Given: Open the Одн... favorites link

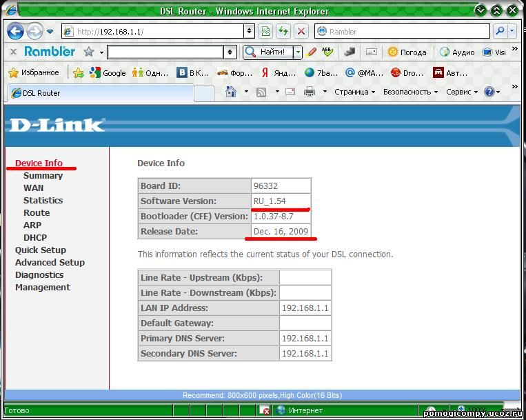Looking at the screenshot, I should pyautogui.click(x=150, y=73).
